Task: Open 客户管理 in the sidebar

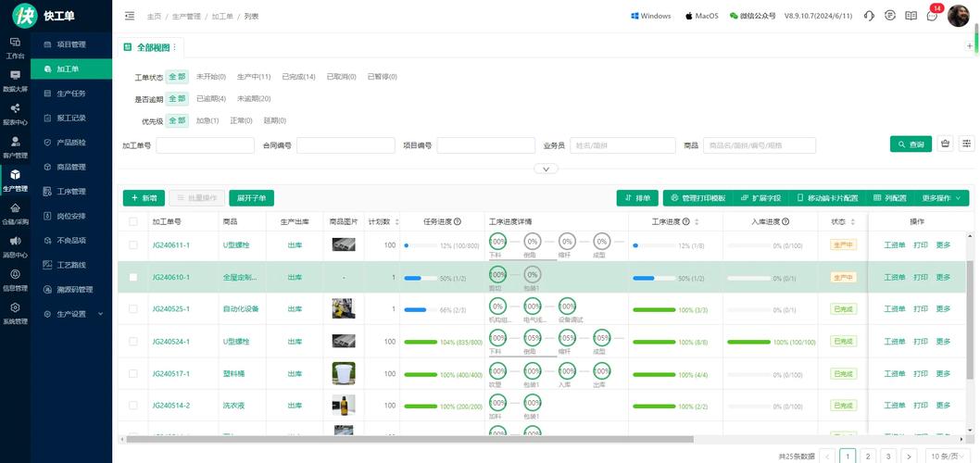Action: 15,147
